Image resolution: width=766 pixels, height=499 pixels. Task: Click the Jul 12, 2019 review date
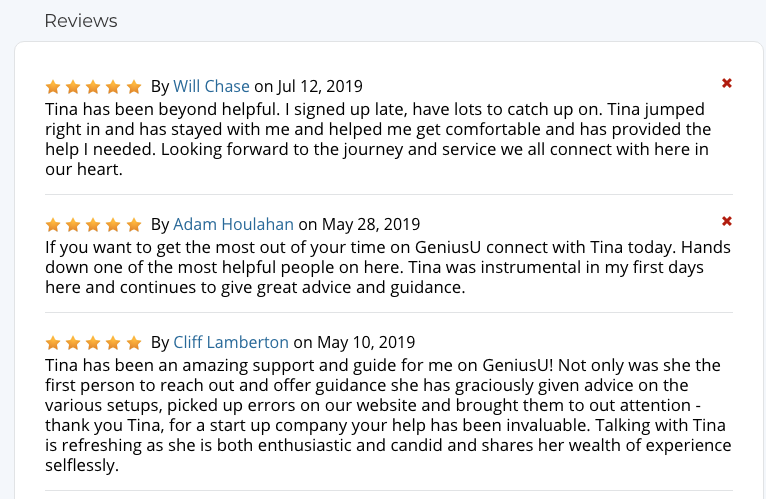[320, 86]
